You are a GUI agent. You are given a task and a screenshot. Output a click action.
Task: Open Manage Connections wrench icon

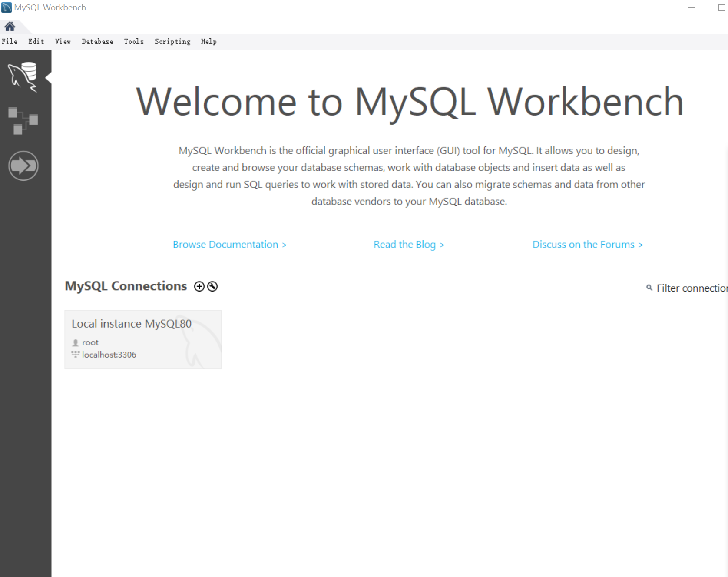point(212,286)
